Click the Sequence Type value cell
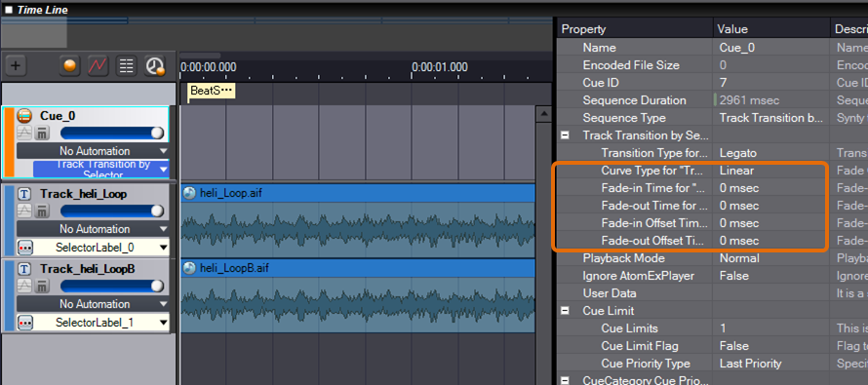868x385 pixels. [771, 118]
